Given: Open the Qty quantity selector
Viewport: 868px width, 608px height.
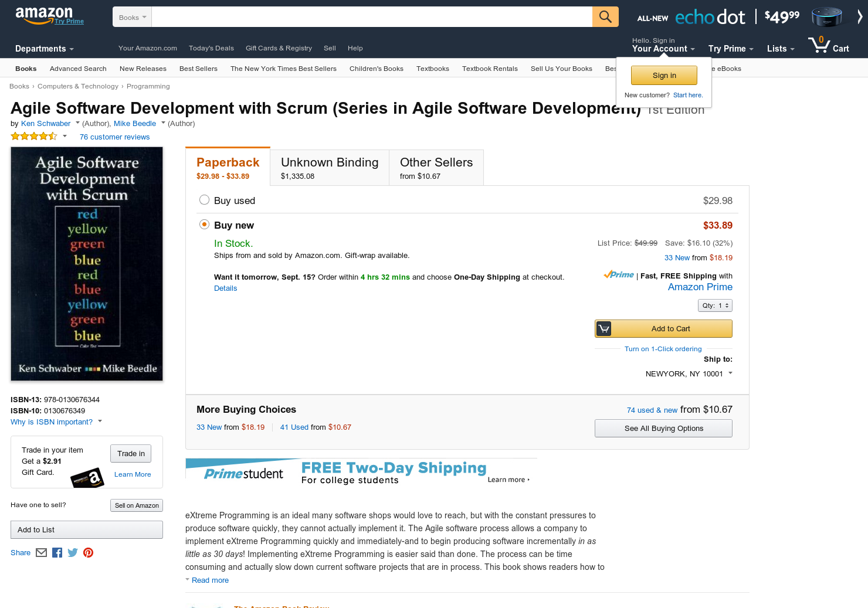Looking at the screenshot, I should tap(715, 305).
